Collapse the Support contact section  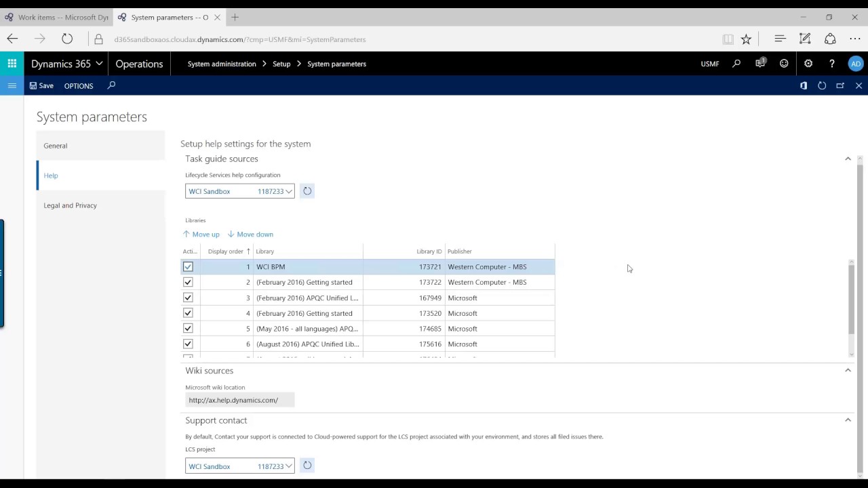point(848,420)
